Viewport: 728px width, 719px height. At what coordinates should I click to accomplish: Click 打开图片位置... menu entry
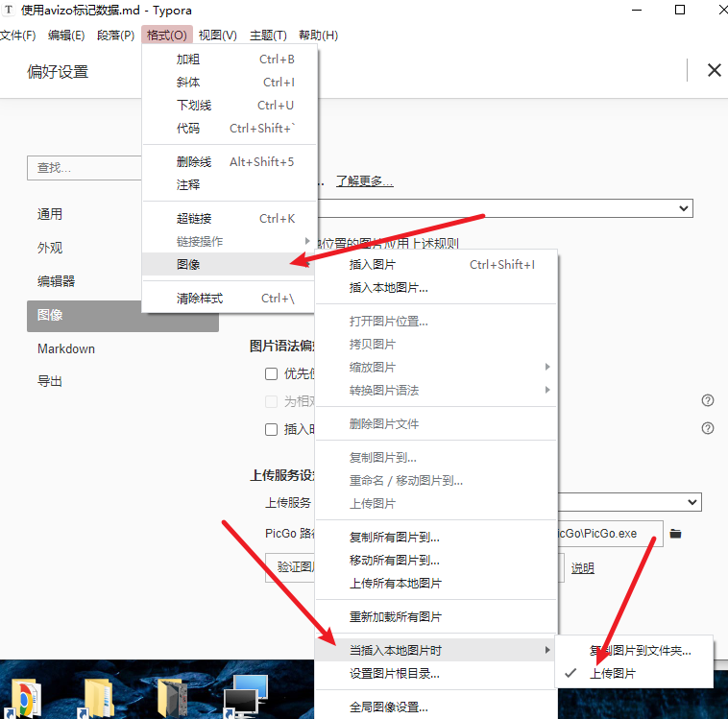click(x=436, y=322)
